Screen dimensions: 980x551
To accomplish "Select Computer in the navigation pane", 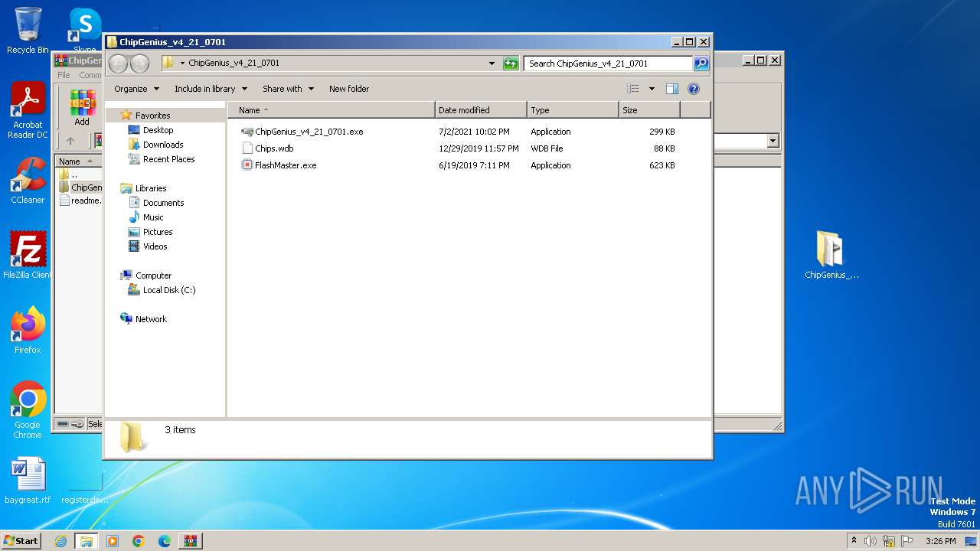I will [153, 275].
